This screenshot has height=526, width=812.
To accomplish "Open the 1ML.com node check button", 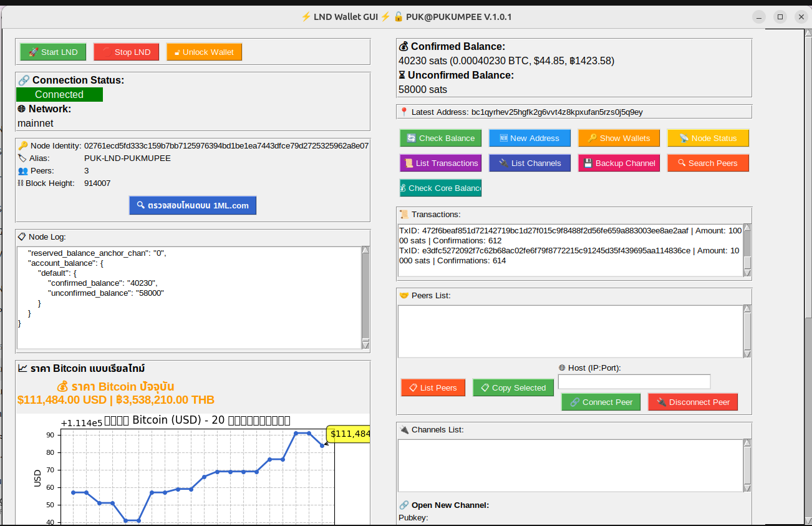I will (193, 205).
